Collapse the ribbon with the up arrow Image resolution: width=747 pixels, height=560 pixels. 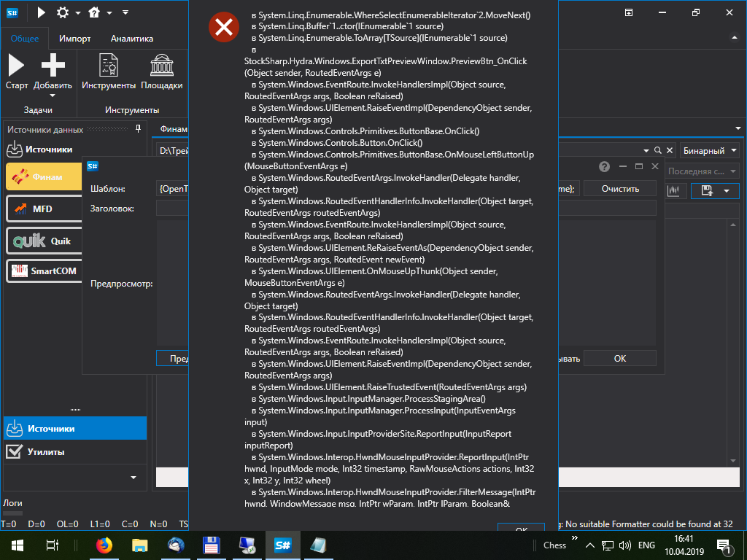735,38
